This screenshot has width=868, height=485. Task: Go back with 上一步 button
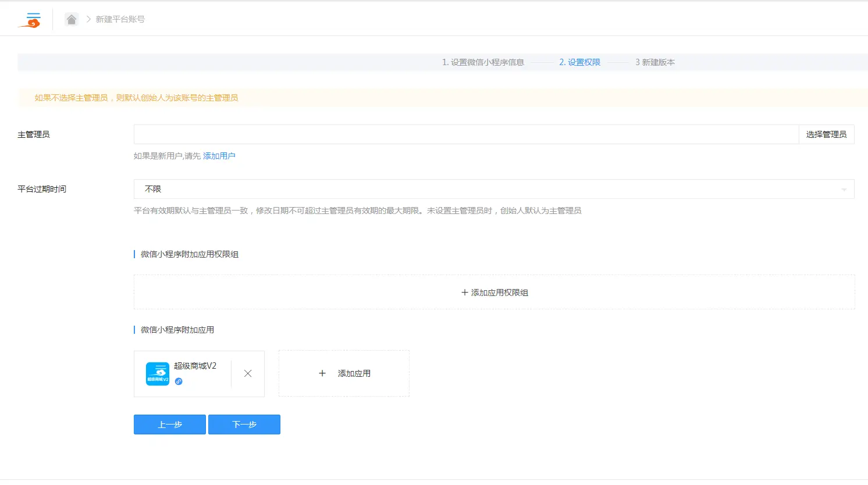(x=170, y=425)
